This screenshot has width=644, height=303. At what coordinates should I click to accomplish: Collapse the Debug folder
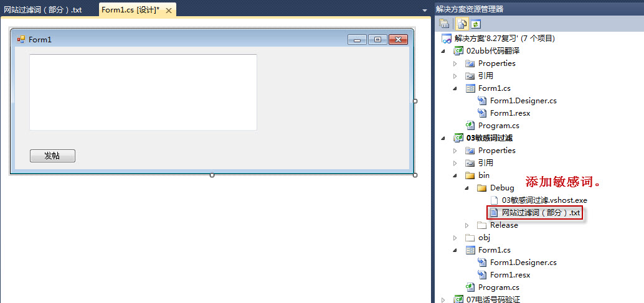[x=467, y=188]
